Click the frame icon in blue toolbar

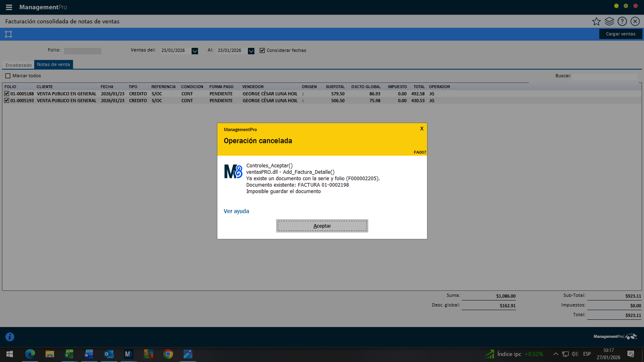click(x=8, y=34)
